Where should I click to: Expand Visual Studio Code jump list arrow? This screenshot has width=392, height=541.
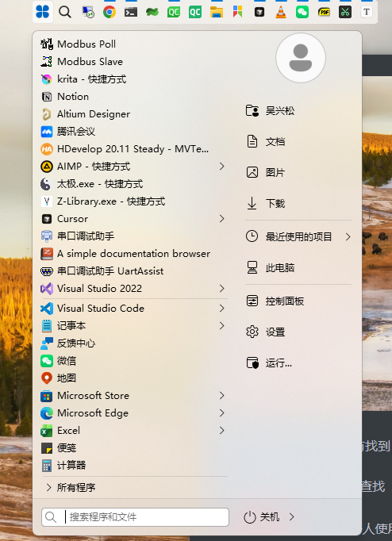[x=222, y=308]
